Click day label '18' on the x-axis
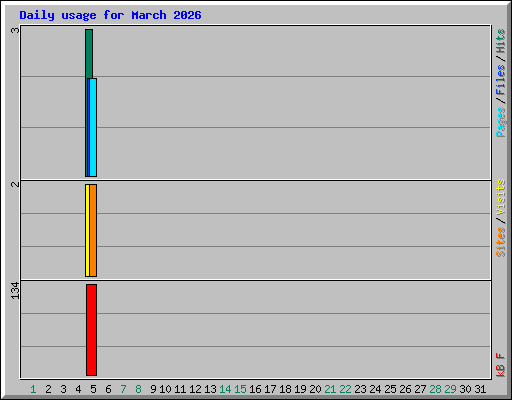512x400 pixels. [285, 389]
